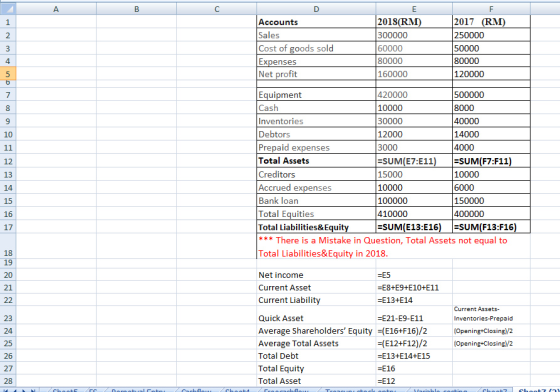Select the 'Sales' label cell
The image size is (560, 392).
coord(316,35)
